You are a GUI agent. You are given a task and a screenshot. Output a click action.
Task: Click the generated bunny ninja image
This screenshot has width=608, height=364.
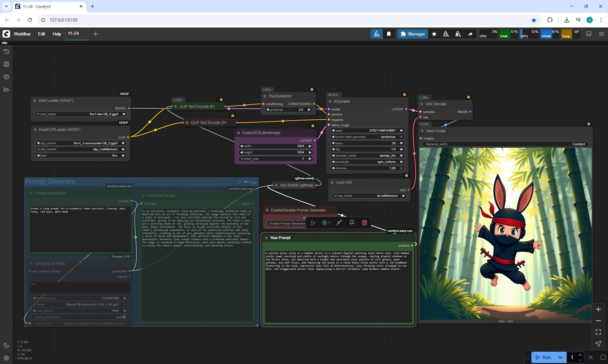pyautogui.click(x=505, y=234)
